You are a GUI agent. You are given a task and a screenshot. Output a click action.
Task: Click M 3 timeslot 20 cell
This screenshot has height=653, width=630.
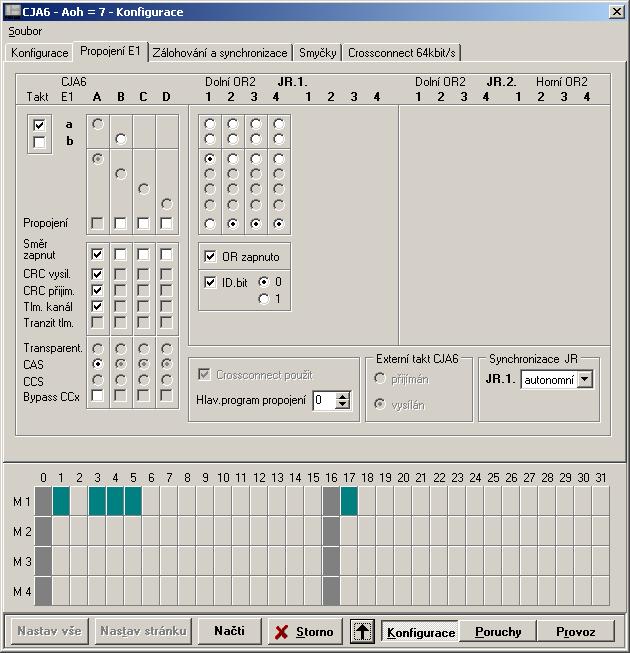click(x=403, y=561)
